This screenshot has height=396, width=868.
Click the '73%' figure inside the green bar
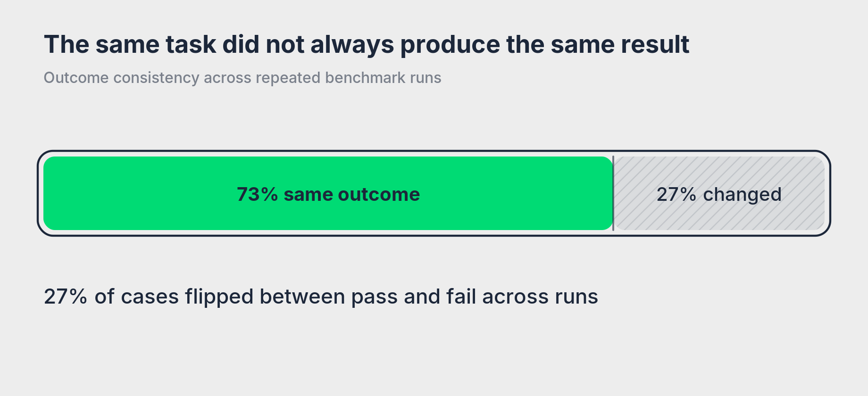point(258,194)
